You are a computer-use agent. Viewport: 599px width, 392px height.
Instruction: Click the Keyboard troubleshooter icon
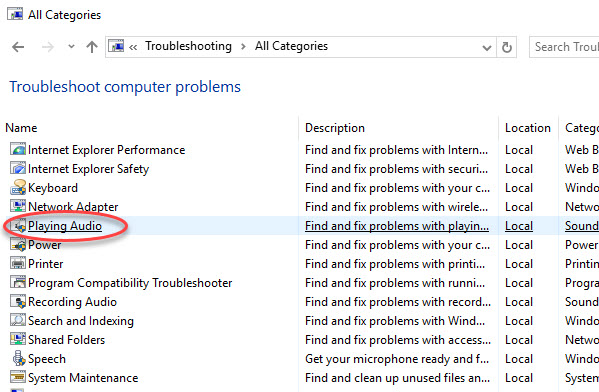[x=18, y=187]
